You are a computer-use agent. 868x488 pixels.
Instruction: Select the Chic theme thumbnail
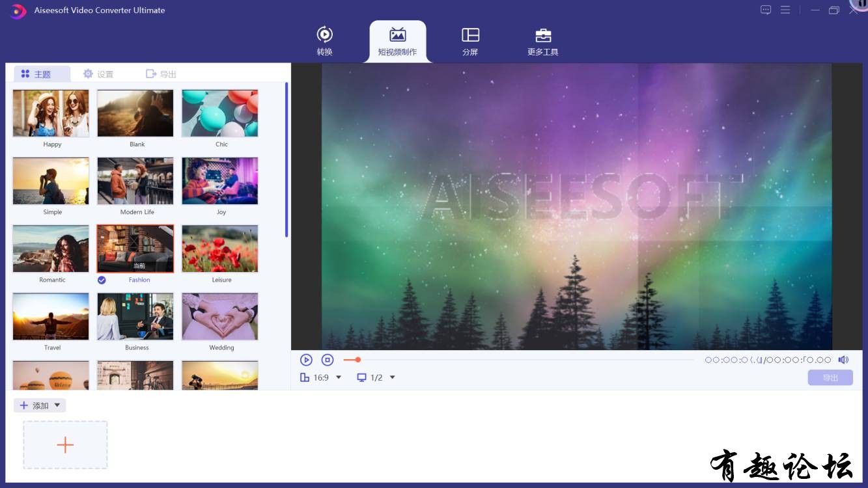220,113
